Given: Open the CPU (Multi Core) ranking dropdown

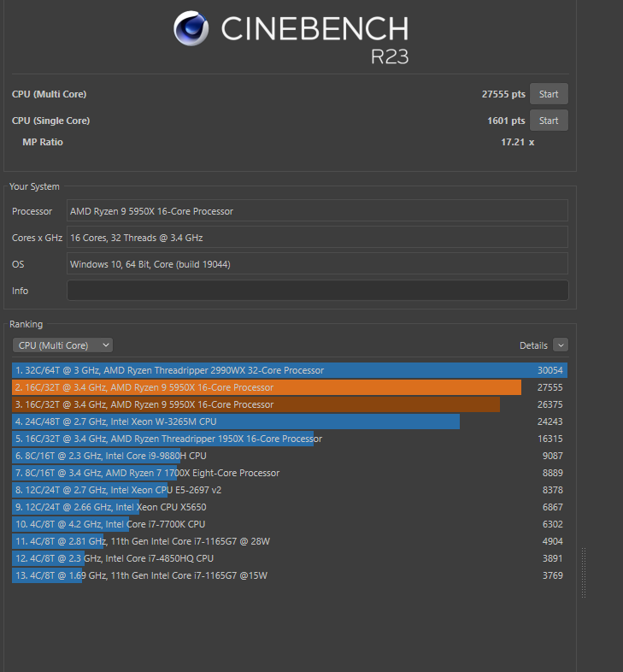Looking at the screenshot, I should click(x=62, y=345).
